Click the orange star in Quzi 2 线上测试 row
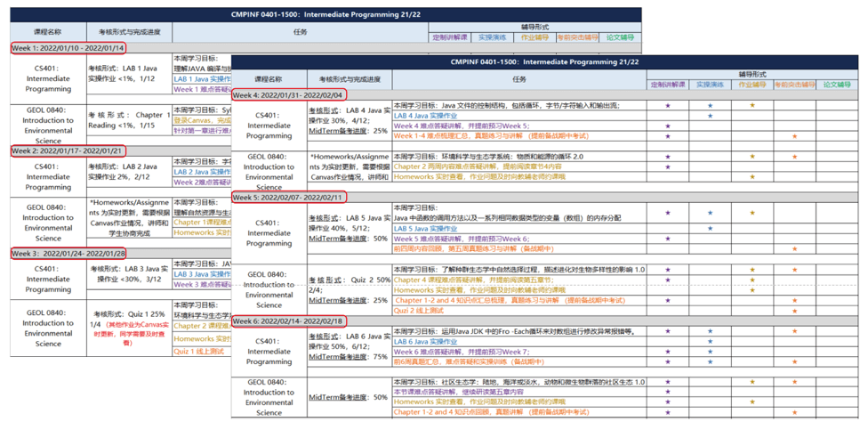The height and width of the screenshot is (430, 868). pyautogui.click(x=794, y=311)
